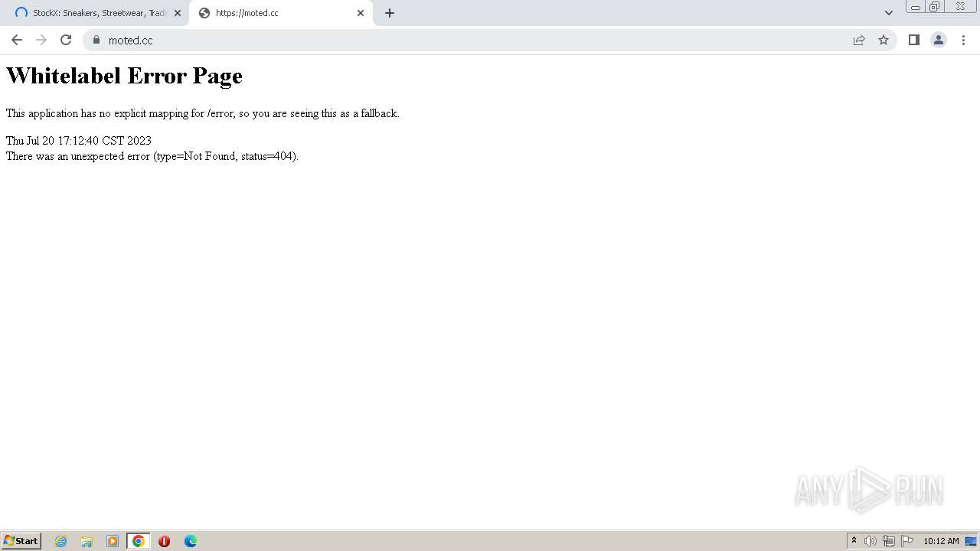
Task: Minimize the Chrome window
Action: 916,7
